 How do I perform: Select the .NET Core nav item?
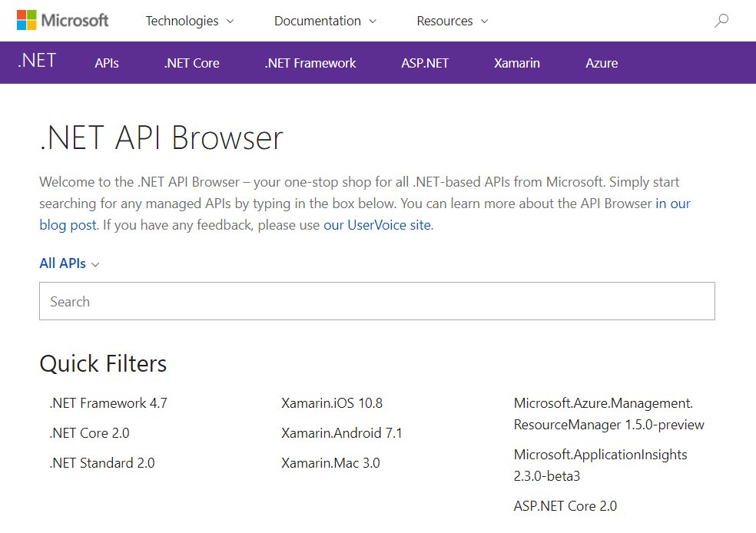191,63
